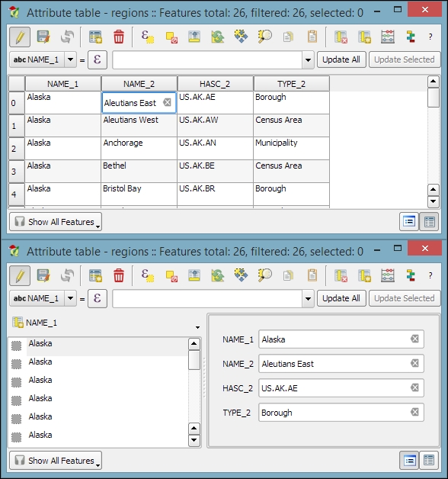Screen dimensions: 448x479
Task: Select features by expression in top toolbar
Action: (148, 37)
